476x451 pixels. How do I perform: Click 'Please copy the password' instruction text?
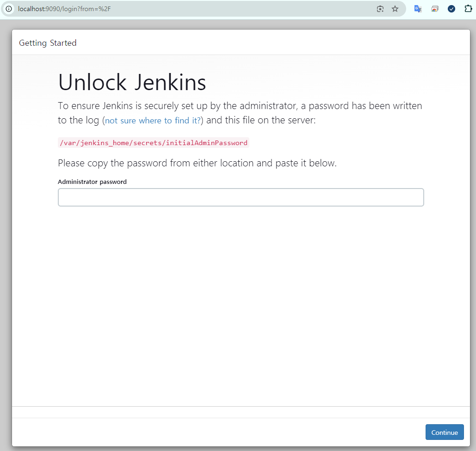198,163
